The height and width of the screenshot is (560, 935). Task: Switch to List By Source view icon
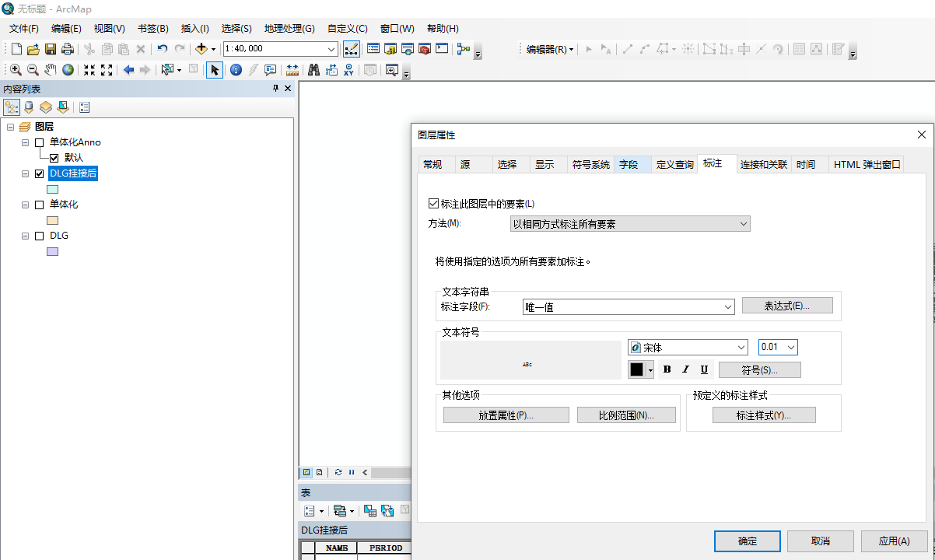point(29,107)
